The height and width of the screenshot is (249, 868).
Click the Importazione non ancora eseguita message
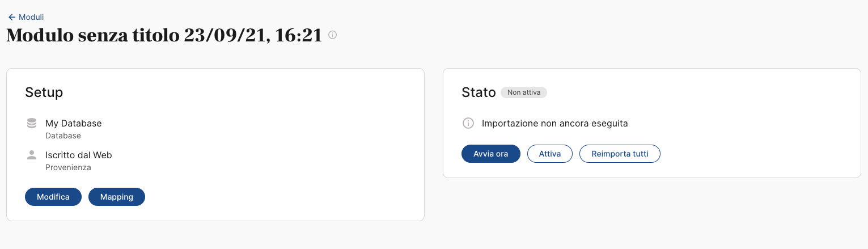point(555,123)
